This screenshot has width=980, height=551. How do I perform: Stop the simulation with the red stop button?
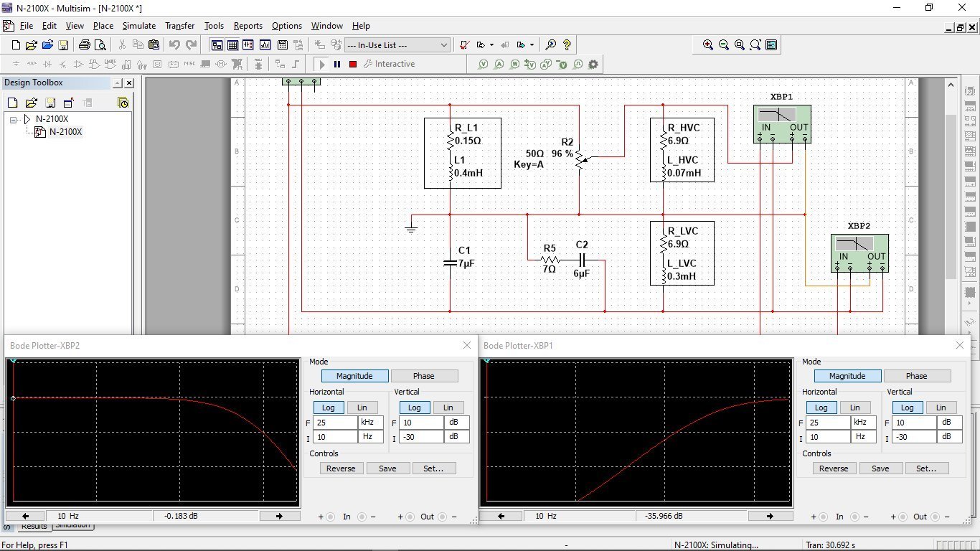tap(353, 65)
